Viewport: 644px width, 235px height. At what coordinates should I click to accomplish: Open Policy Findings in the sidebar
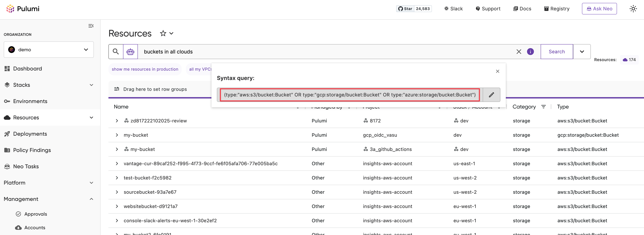click(x=32, y=150)
